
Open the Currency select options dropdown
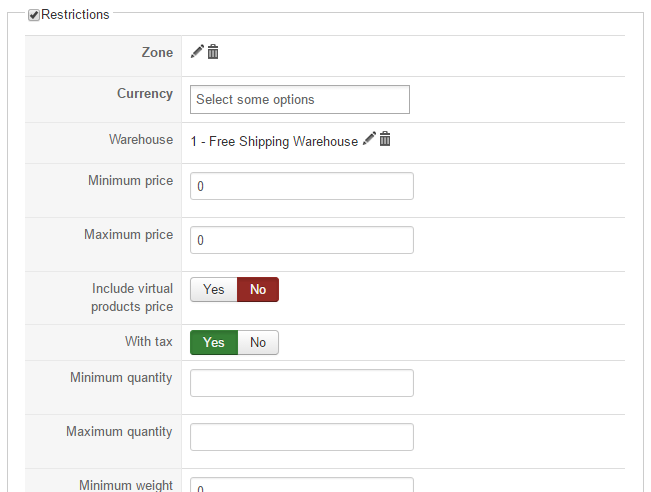pyautogui.click(x=299, y=100)
